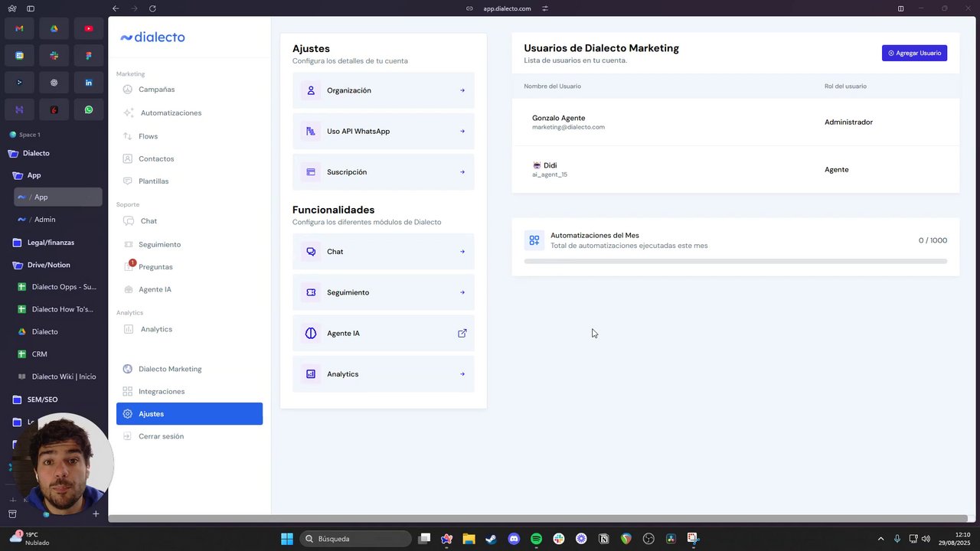
Task: Open Analytics in left sidebar
Action: 156,329
